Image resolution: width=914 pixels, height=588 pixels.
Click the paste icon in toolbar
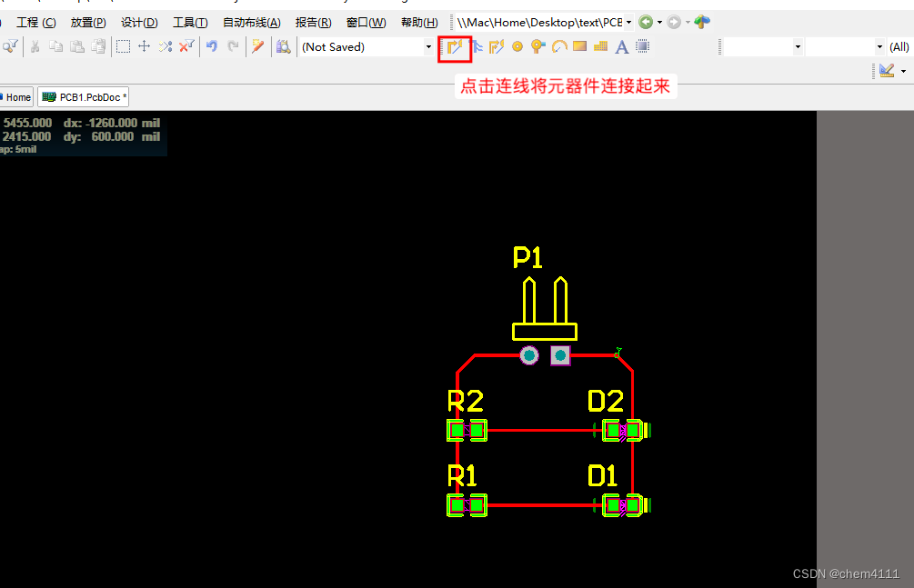point(77,46)
